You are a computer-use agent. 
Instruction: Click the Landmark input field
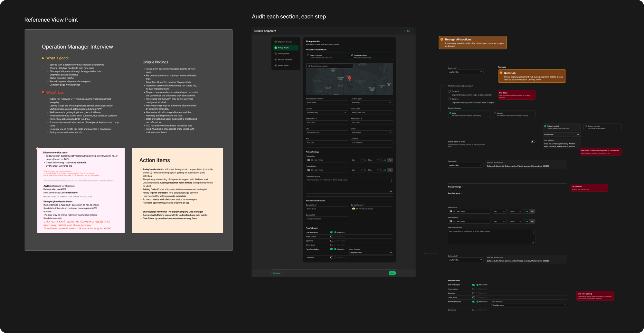point(372,143)
